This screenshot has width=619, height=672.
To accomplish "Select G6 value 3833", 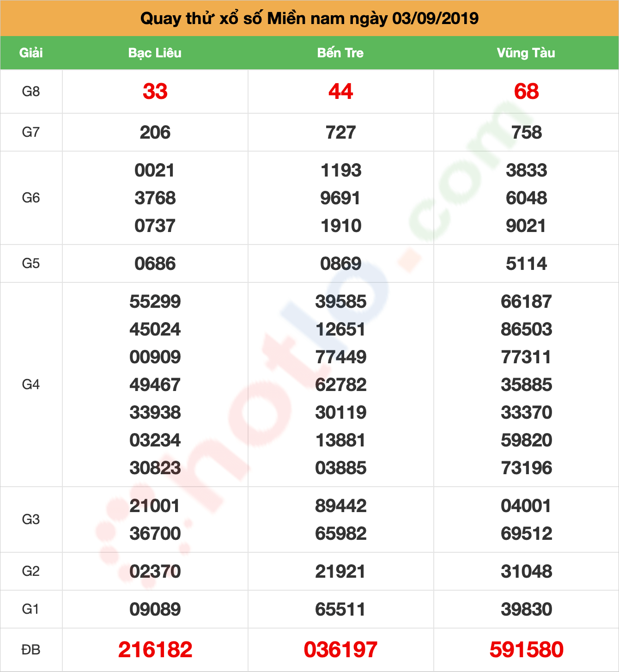I will (527, 171).
